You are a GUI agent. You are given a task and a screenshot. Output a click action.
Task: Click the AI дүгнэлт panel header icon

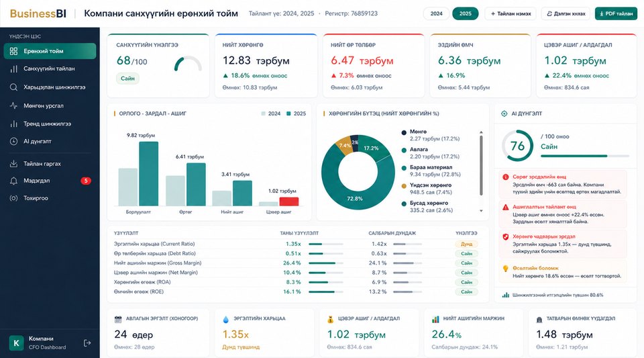(x=504, y=114)
